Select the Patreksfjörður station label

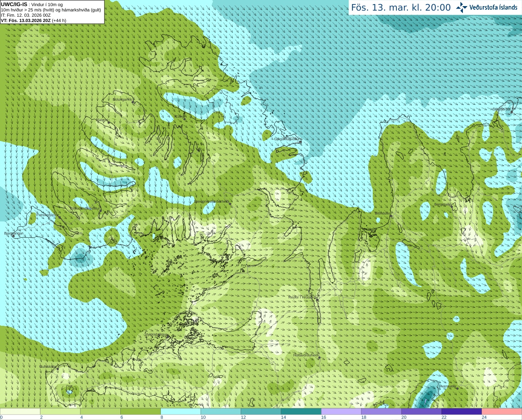(x=48, y=214)
